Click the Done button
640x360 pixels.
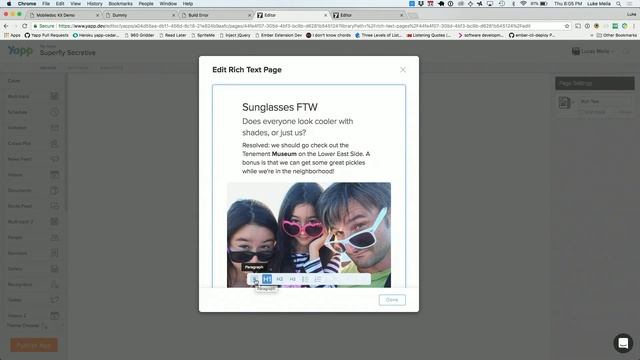[x=392, y=300]
